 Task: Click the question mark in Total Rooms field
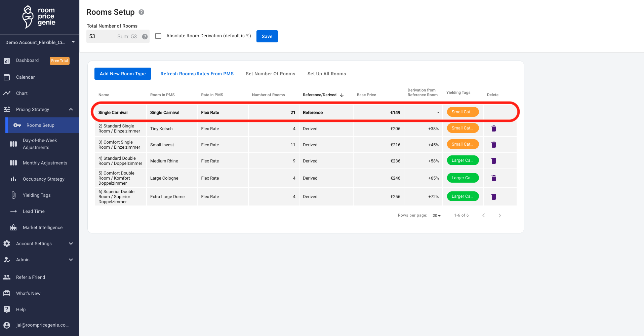145,37
